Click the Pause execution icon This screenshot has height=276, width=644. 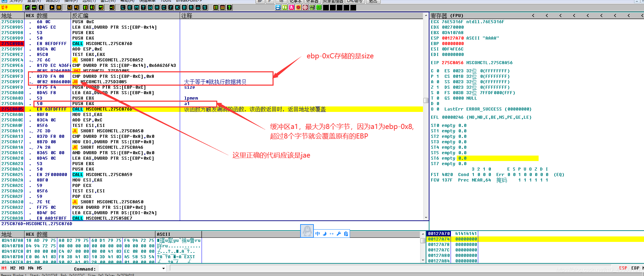[x=59, y=8]
